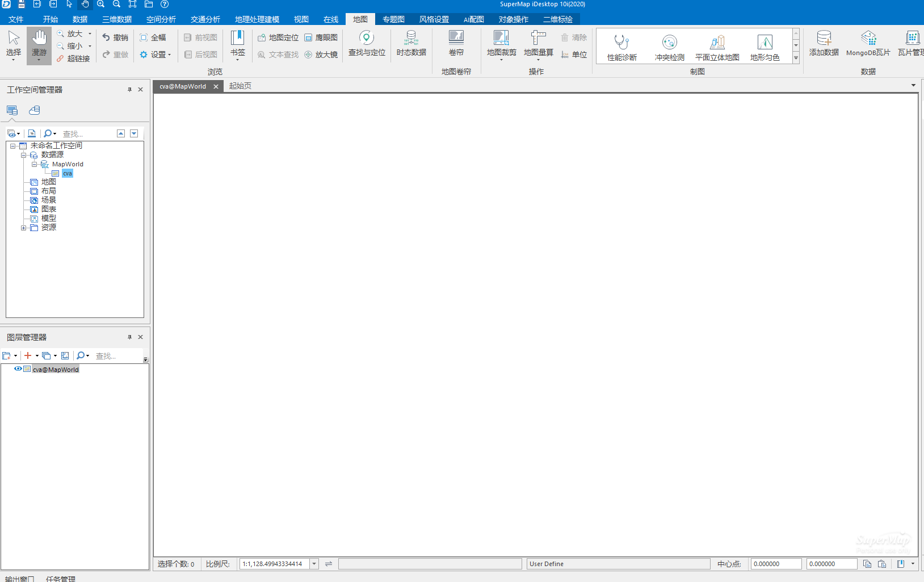This screenshot has height=582, width=924.
Task: Click the 缩小 zoom-out tool
Action: [x=70, y=46]
